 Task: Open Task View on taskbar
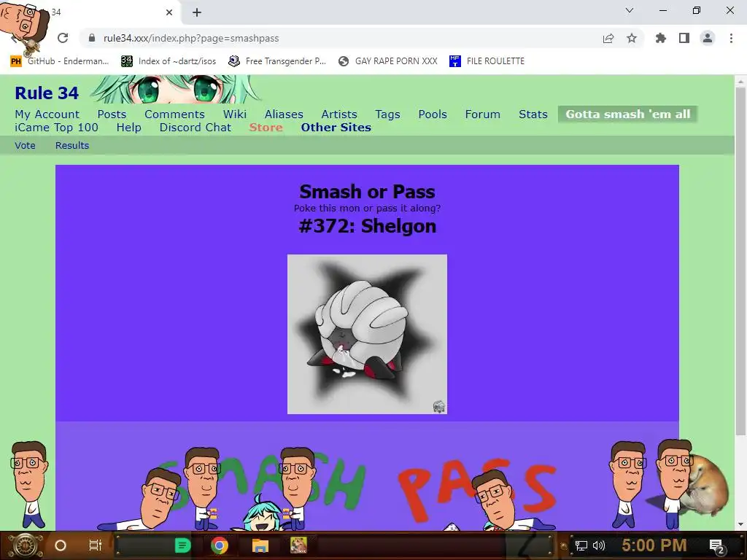(96, 545)
